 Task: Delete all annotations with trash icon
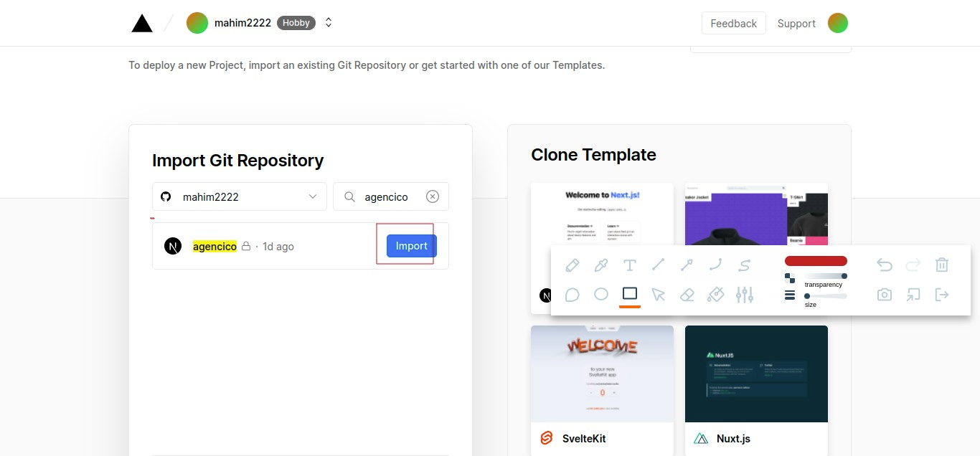click(942, 265)
